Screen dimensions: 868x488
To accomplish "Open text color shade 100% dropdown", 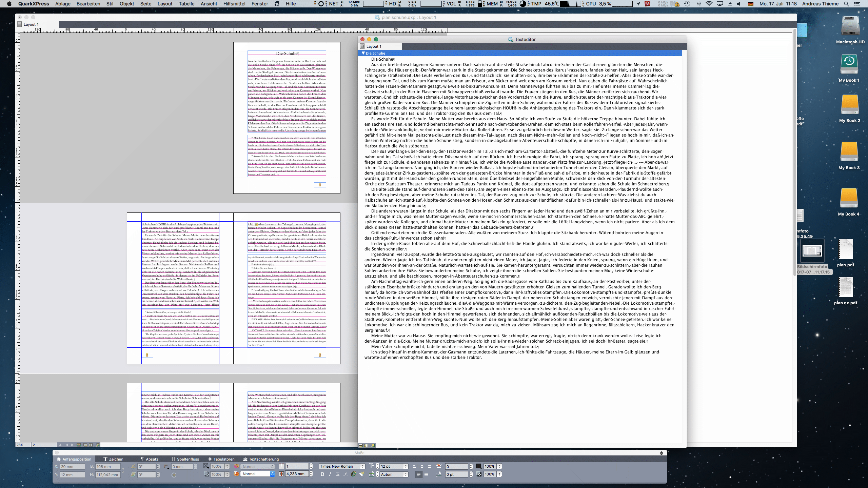I will (x=499, y=466).
